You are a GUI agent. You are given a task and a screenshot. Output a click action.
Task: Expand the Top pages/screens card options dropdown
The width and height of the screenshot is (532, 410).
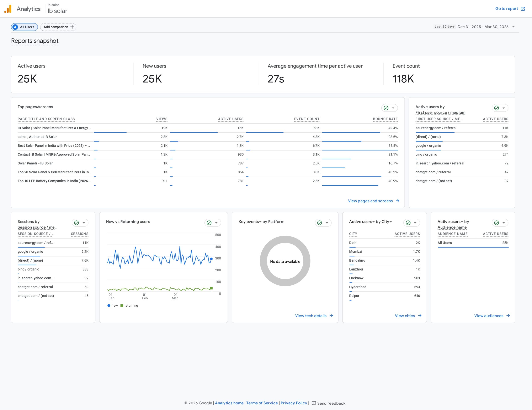(x=393, y=108)
